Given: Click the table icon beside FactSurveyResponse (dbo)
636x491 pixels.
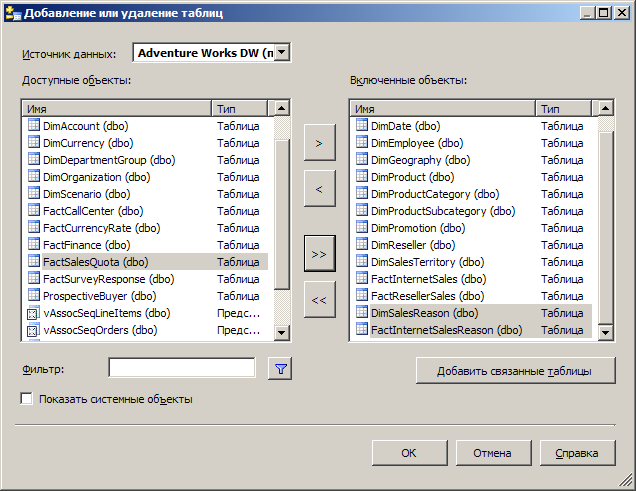Looking at the screenshot, I should click(34, 279).
